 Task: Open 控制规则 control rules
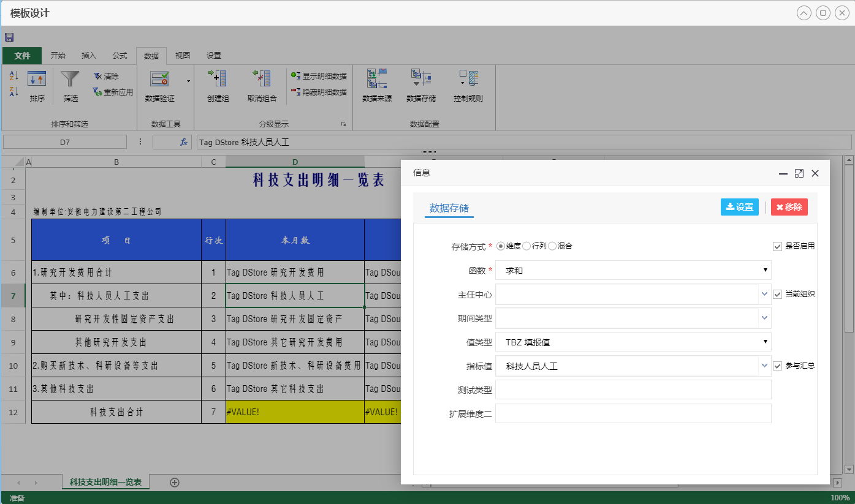tap(468, 86)
